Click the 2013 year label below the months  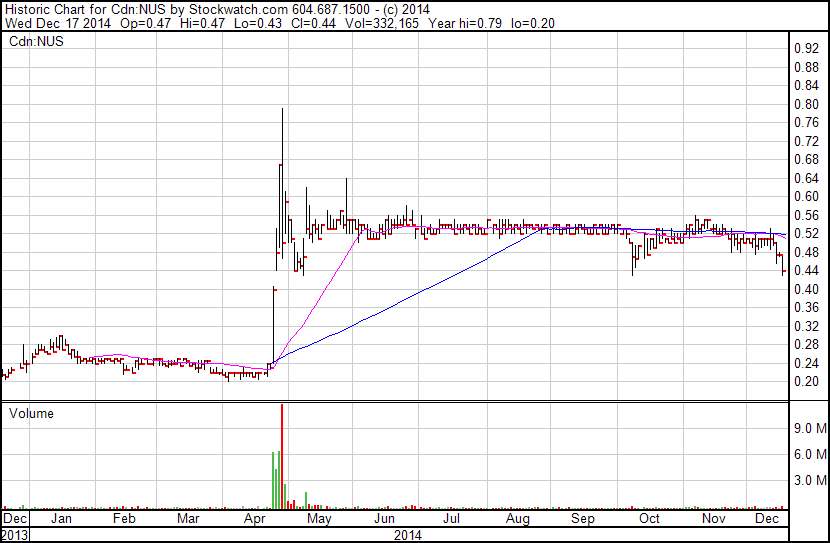coord(15,535)
